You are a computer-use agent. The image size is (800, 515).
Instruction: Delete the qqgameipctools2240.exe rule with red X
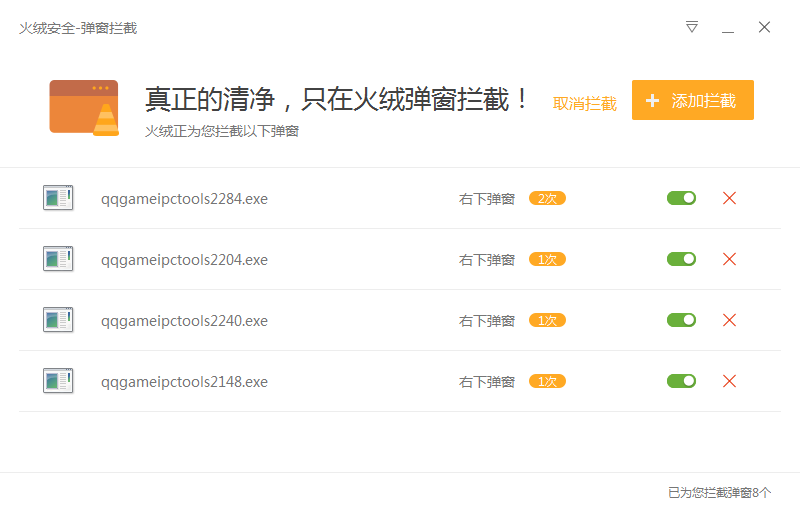pos(730,320)
